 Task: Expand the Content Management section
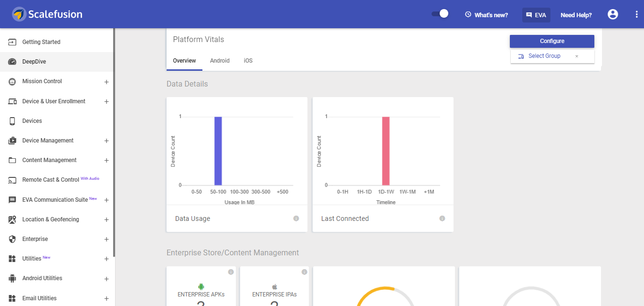(x=106, y=161)
